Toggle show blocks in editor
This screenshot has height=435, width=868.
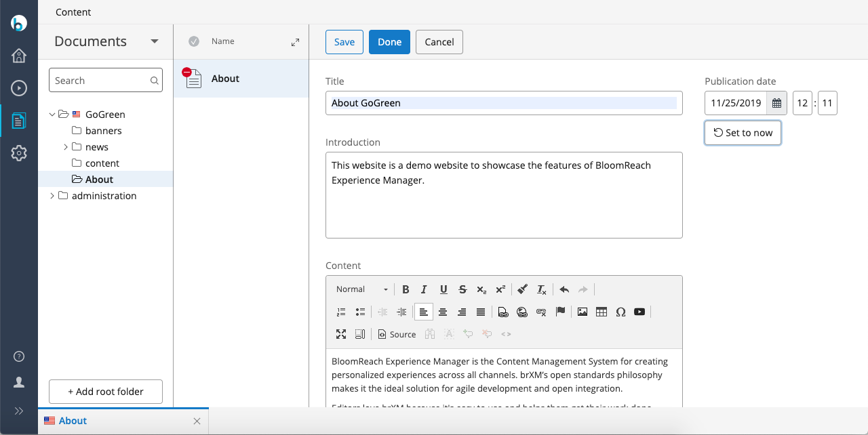click(360, 334)
